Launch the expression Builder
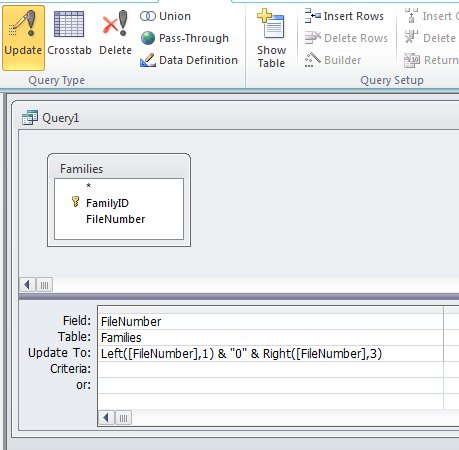The image size is (459, 450). point(333,60)
